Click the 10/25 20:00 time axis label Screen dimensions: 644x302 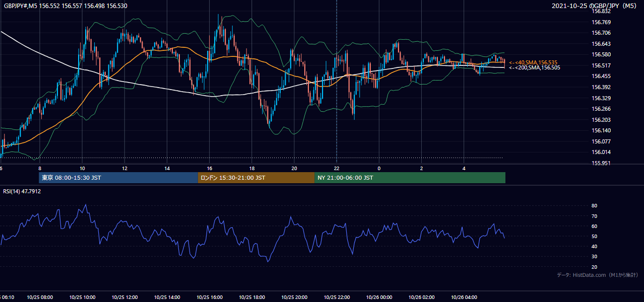[294, 297]
